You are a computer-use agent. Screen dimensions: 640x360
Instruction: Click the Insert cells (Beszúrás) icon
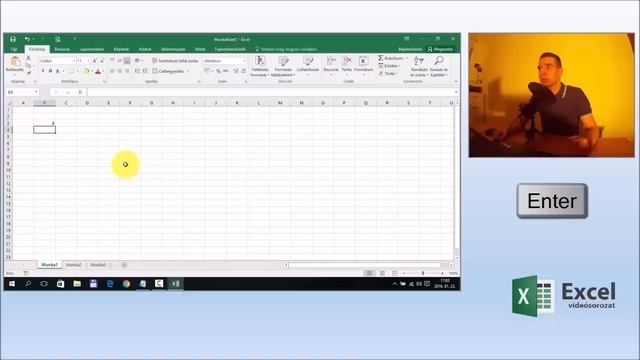(x=331, y=61)
